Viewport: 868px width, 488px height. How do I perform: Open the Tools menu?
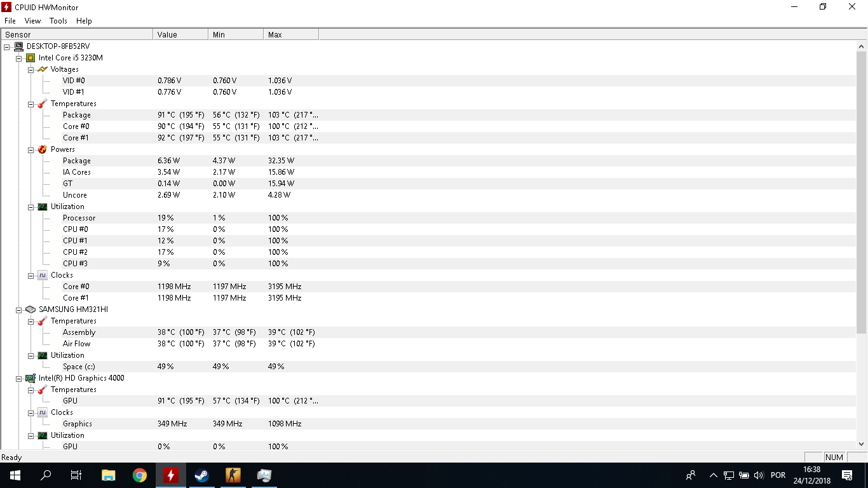point(58,21)
